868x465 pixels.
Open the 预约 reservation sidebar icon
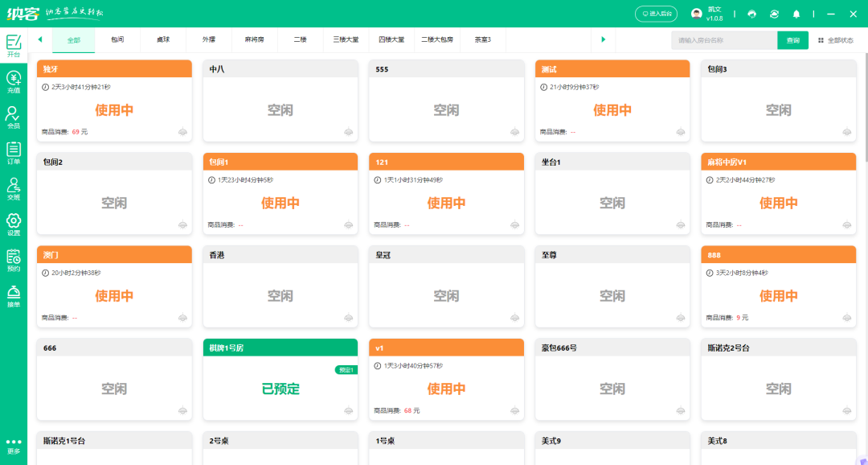pos(14,261)
